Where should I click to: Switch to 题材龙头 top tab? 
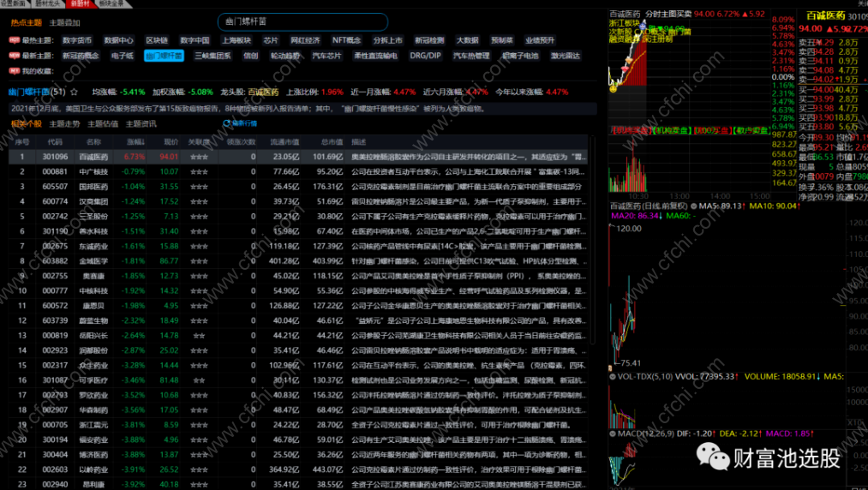point(46,3)
